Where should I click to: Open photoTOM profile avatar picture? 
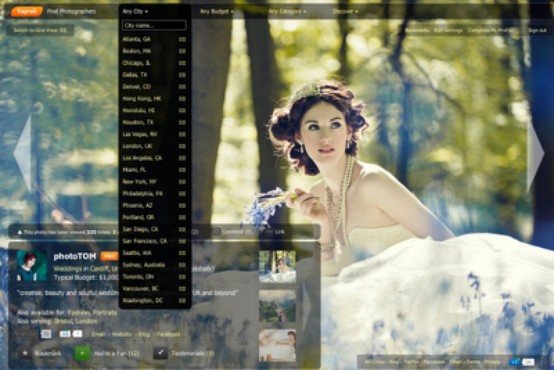pos(32,266)
